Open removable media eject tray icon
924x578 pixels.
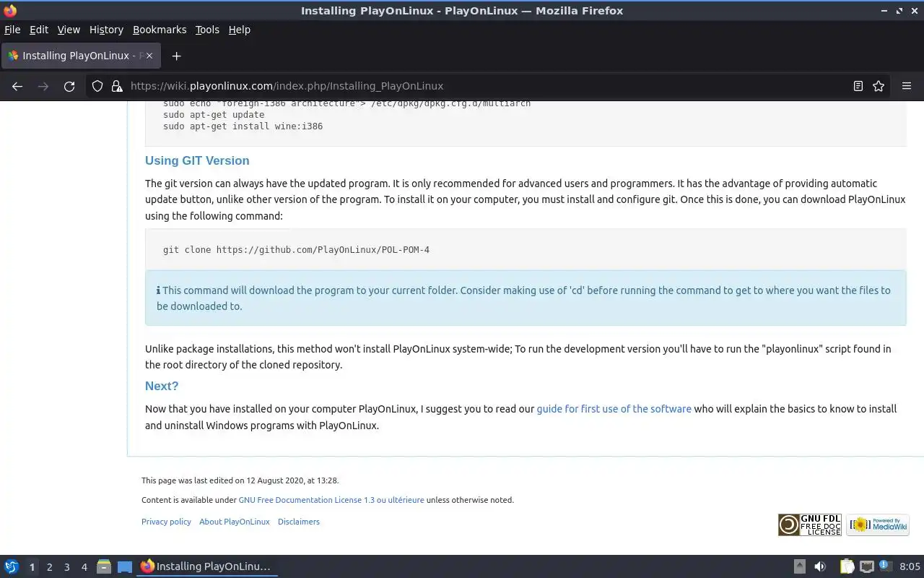click(x=799, y=566)
